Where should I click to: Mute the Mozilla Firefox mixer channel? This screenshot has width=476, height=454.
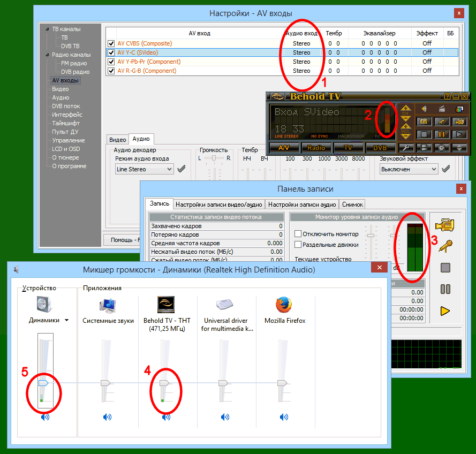(283, 417)
